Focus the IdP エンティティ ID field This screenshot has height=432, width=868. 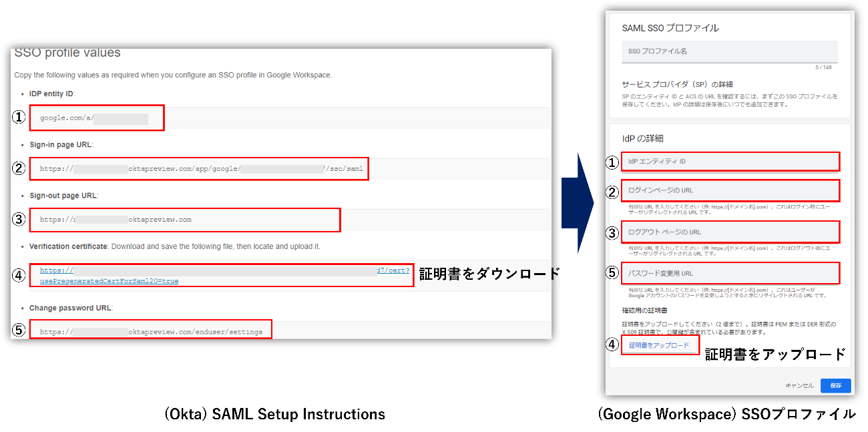[x=730, y=162]
